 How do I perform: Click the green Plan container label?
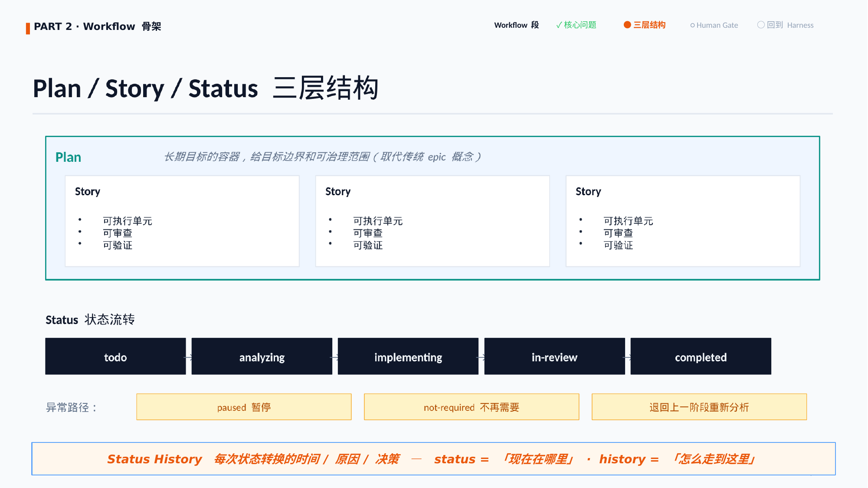pos(68,157)
